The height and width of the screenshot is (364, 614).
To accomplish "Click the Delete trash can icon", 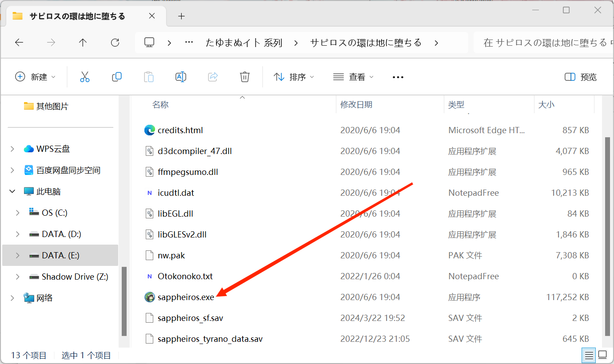I will point(245,77).
